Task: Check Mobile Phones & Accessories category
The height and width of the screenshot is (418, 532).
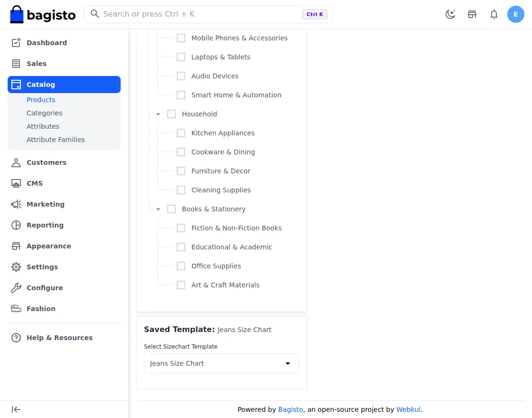Action: pyautogui.click(x=181, y=38)
